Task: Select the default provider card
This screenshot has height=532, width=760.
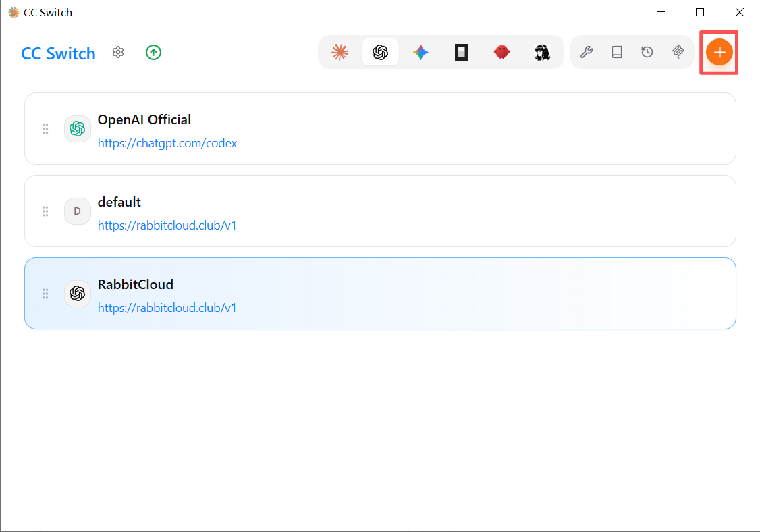Action: point(380,211)
